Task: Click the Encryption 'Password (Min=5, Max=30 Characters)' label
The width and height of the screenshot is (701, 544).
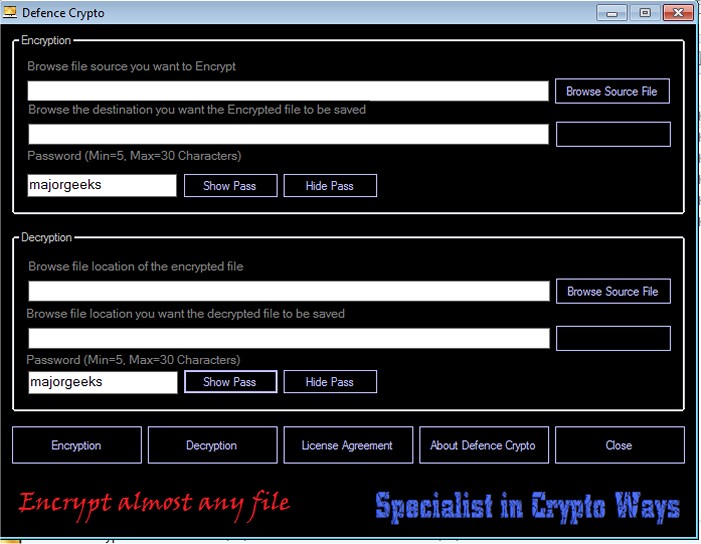Action: tap(134, 156)
